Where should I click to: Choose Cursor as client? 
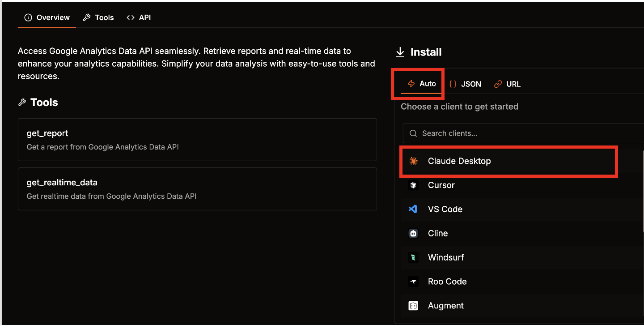[522, 185]
